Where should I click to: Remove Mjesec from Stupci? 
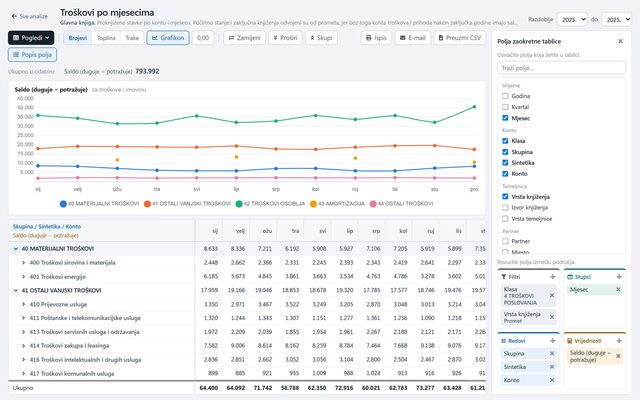618,289
